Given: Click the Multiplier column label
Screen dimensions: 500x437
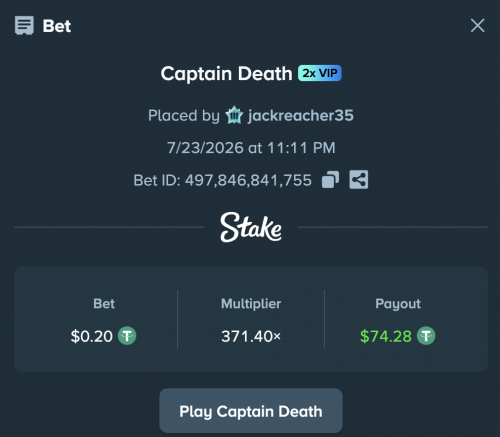Looking at the screenshot, I should point(251,304).
